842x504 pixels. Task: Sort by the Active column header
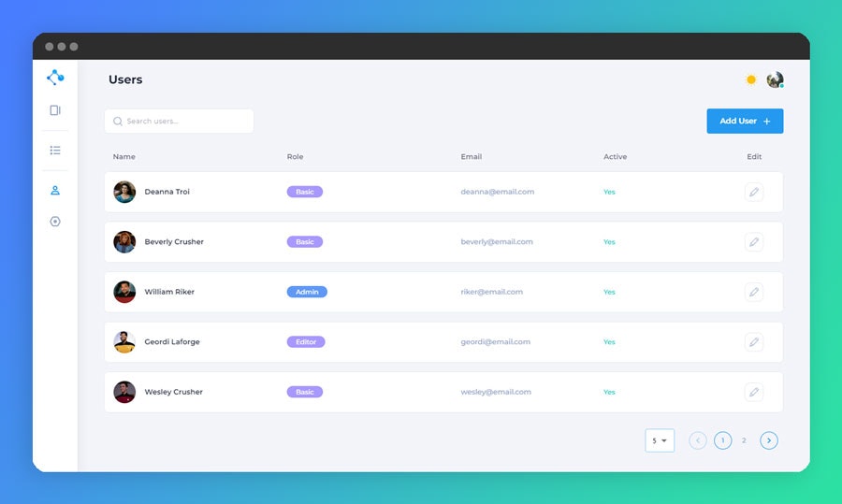615,157
